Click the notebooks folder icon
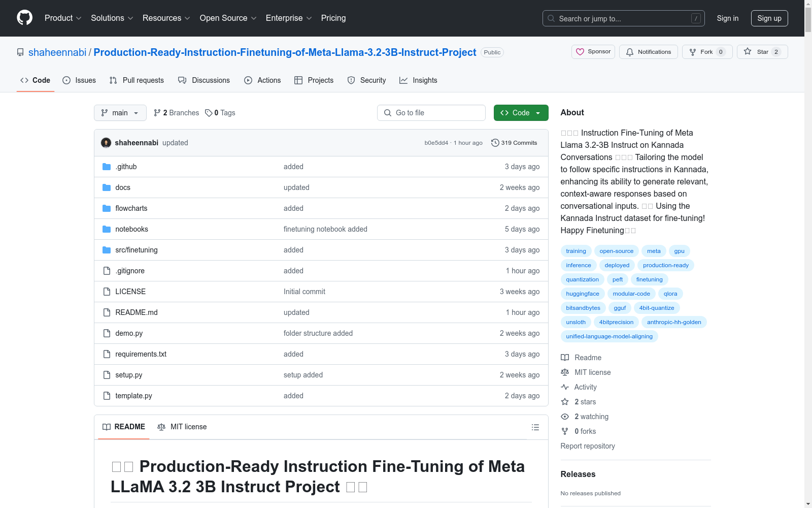812x508 pixels. click(107, 229)
